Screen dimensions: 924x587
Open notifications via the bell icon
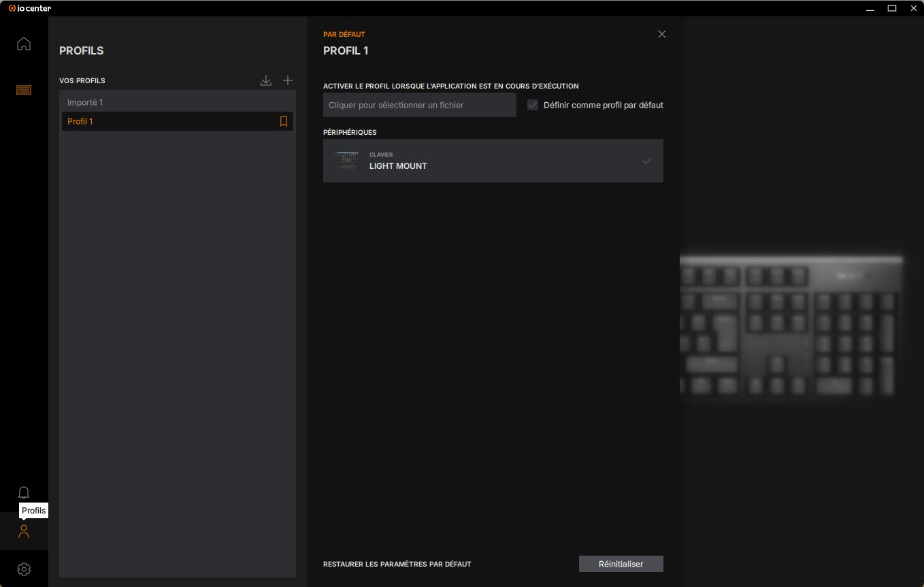tap(24, 492)
